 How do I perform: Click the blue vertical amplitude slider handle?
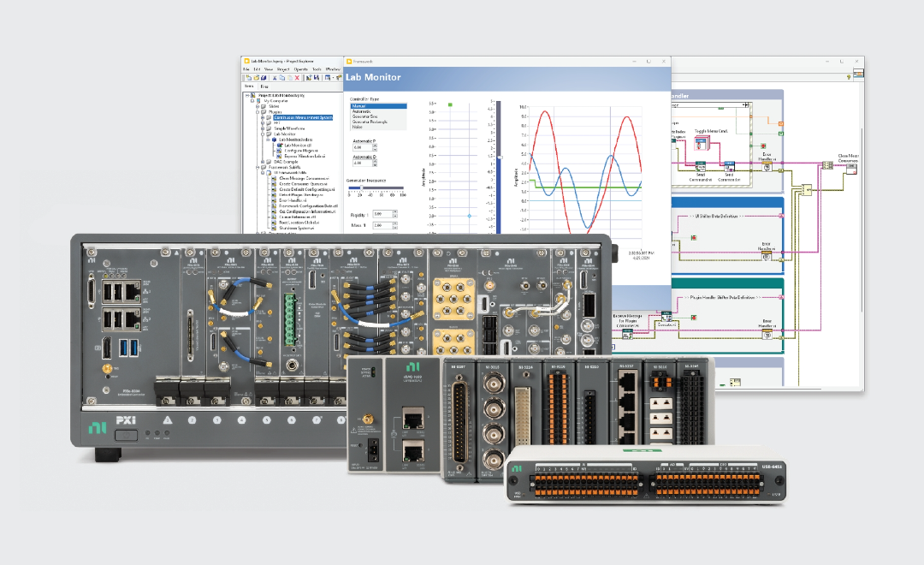point(500,158)
